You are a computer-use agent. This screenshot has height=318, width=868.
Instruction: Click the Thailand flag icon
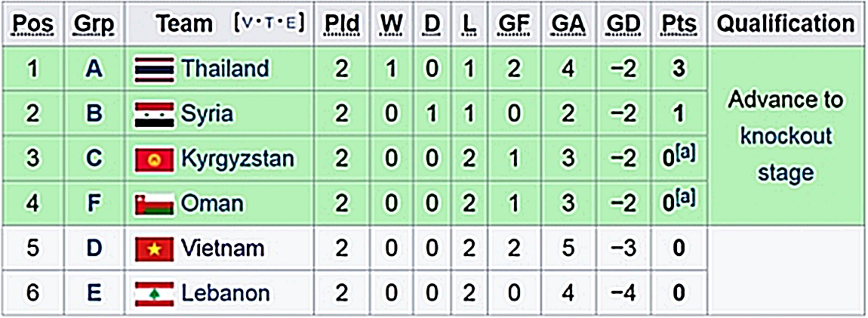154,69
